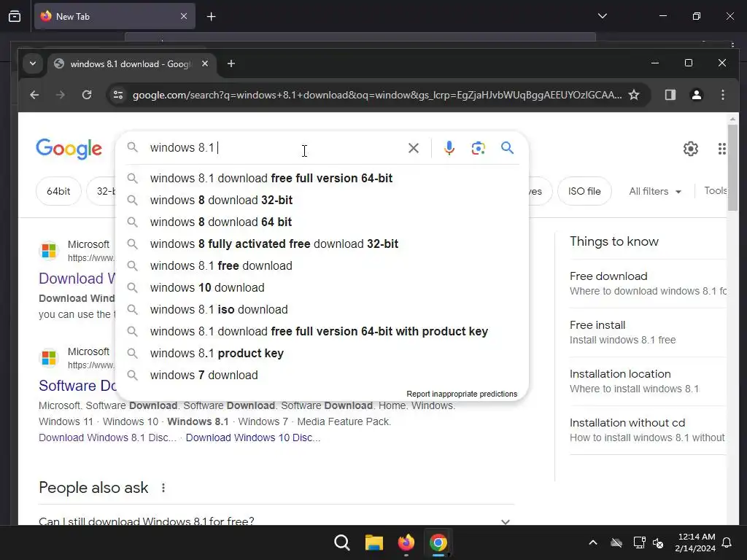Screen dimensions: 747x560
Task: Open Windows taskbar search
Action: [x=341, y=542]
